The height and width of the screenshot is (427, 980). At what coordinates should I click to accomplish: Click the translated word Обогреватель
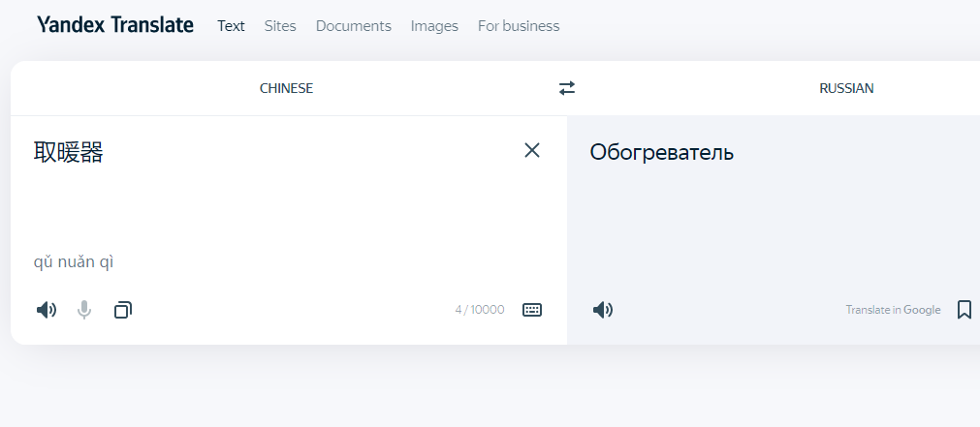[x=661, y=152]
